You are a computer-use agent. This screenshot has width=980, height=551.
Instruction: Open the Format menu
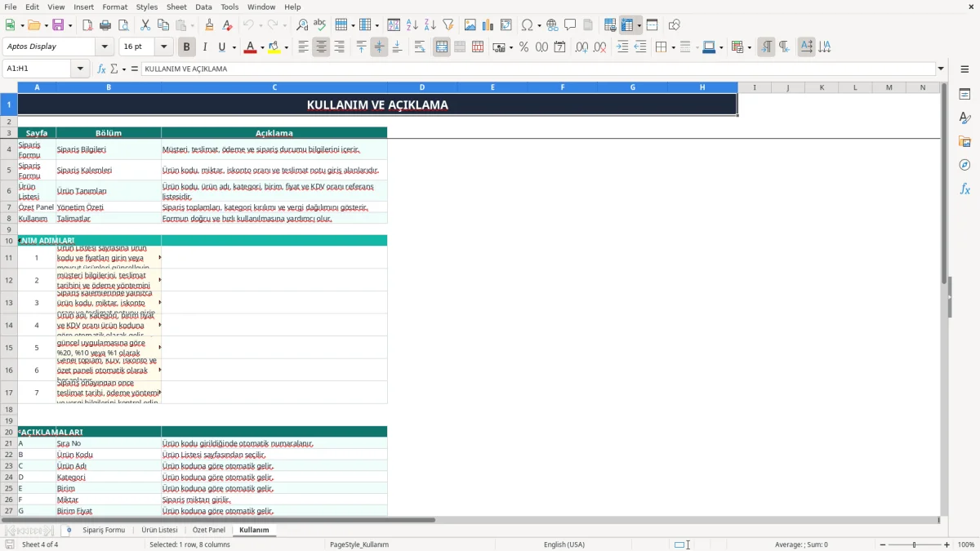[x=114, y=7]
